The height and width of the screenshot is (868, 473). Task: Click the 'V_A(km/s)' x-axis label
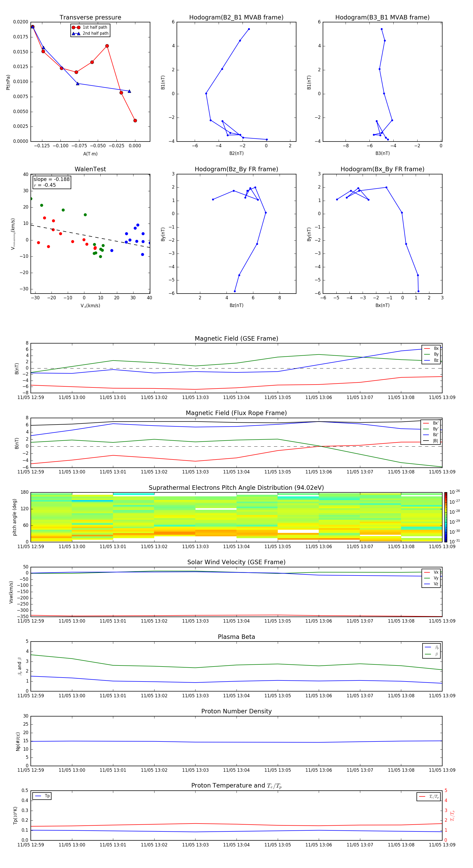click(90, 306)
